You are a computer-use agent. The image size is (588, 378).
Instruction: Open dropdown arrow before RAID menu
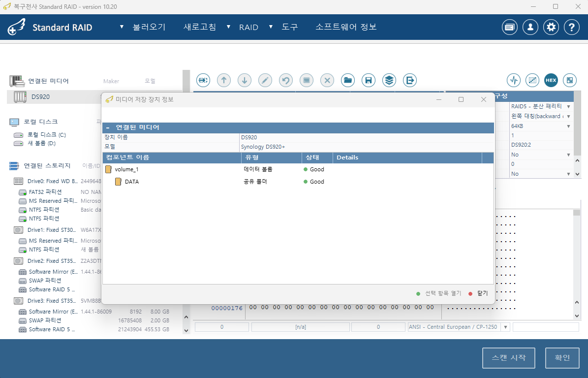tap(228, 27)
